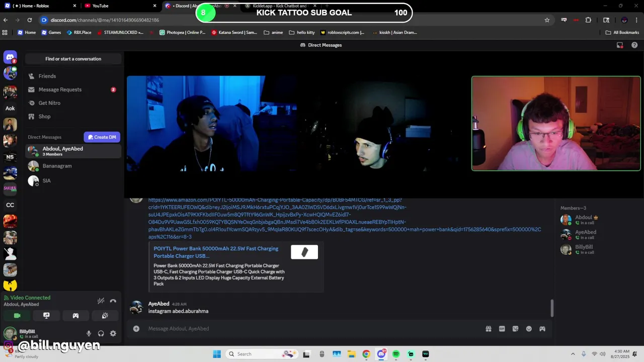Deafen with headphones icon
The height and width of the screenshot is (362, 644).
pyautogui.click(x=101, y=333)
